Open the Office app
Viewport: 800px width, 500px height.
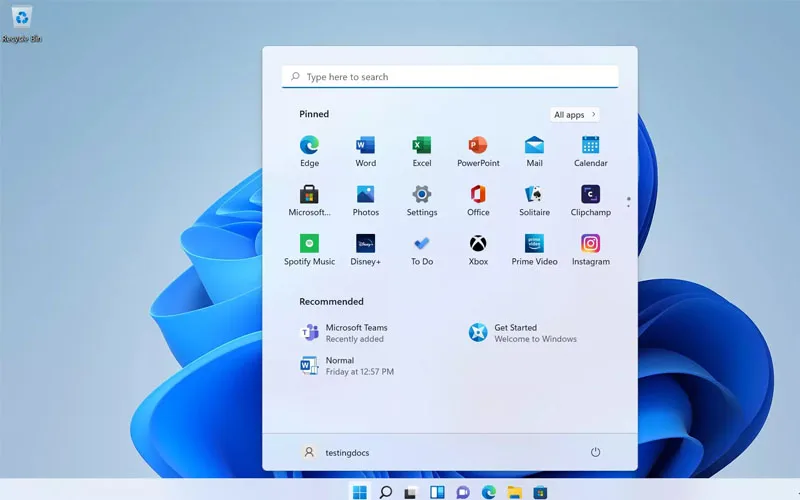point(478,201)
